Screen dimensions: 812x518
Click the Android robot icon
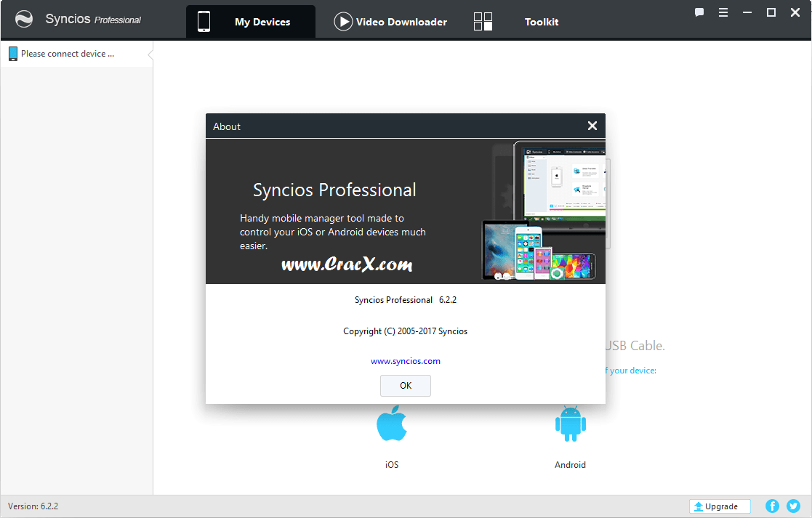[x=570, y=424]
